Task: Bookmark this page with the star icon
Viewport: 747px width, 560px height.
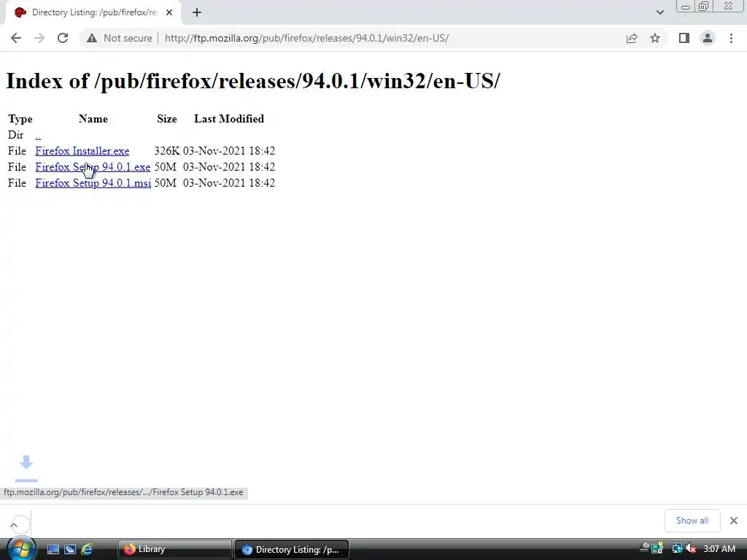Action: (655, 38)
